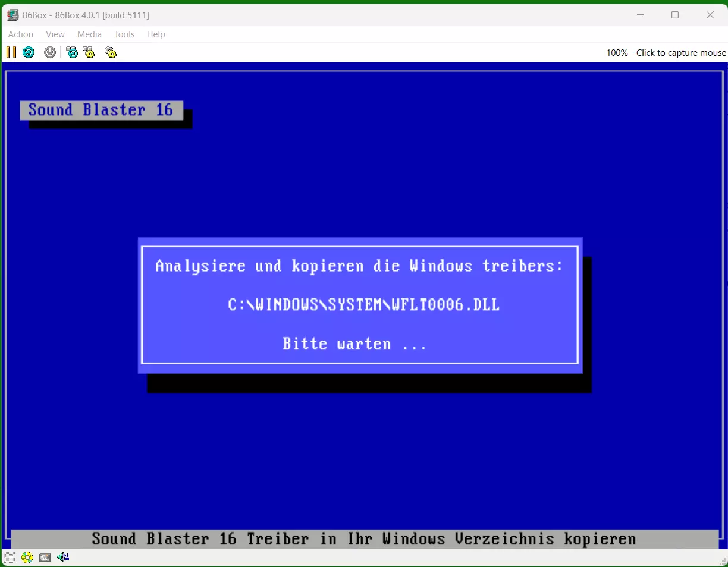The width and height of the screenshot is (728, 567).
Task: Send Ctrl+Alt+Del via toolbar icon
Action: 72,52
